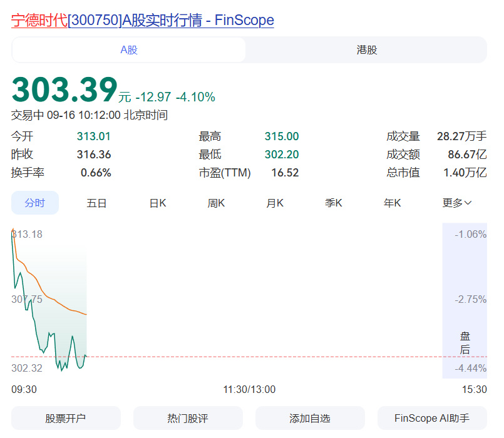Click the orange average price line end
Screen dimensions: 504x438
(86, 314)
